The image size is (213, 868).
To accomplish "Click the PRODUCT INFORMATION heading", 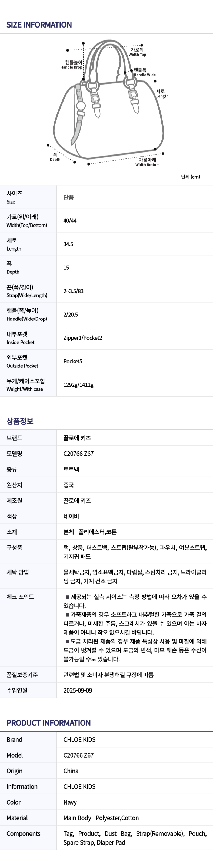I will [49, 723].
